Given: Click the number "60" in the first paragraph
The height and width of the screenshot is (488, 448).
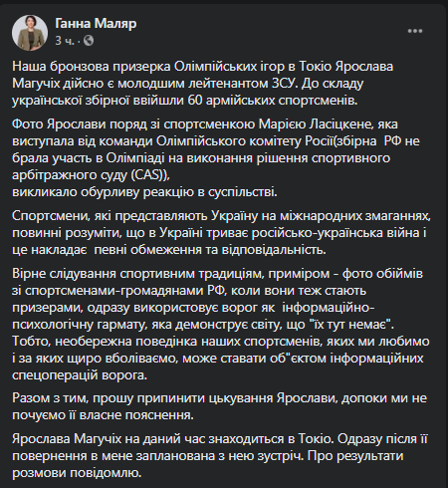Looking at the screenshot, I should tap(195, 100).
